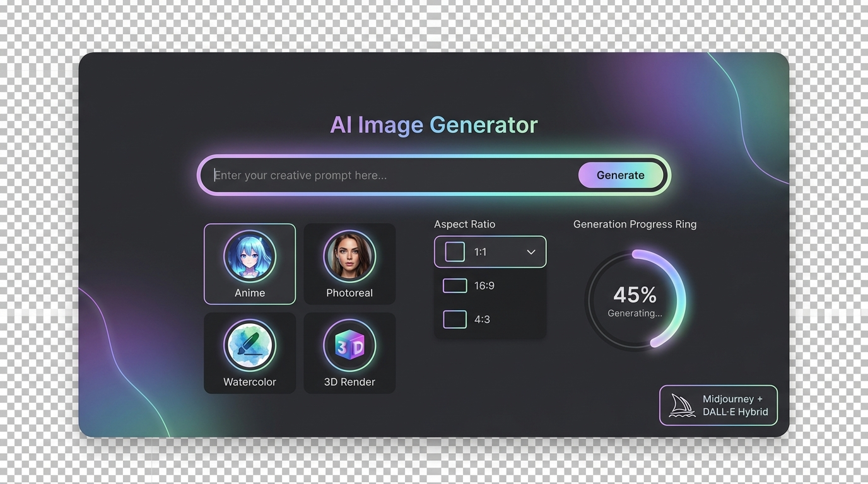Click the rectangle icon beside 16:9
The height and width of the screenshot is (484, 868).
[455, 285]
